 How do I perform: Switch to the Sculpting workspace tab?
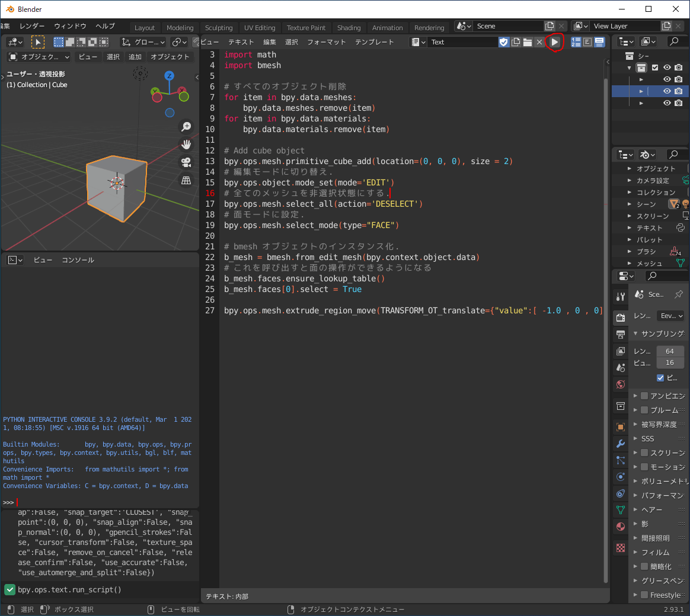(219, 28)
